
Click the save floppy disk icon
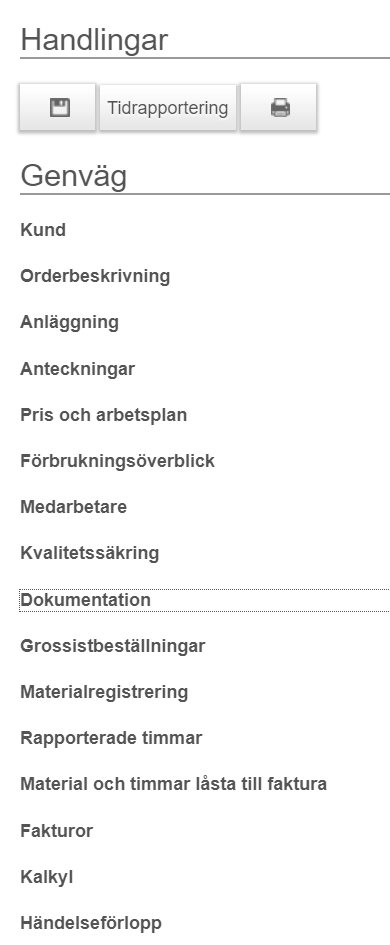[58, 107]
